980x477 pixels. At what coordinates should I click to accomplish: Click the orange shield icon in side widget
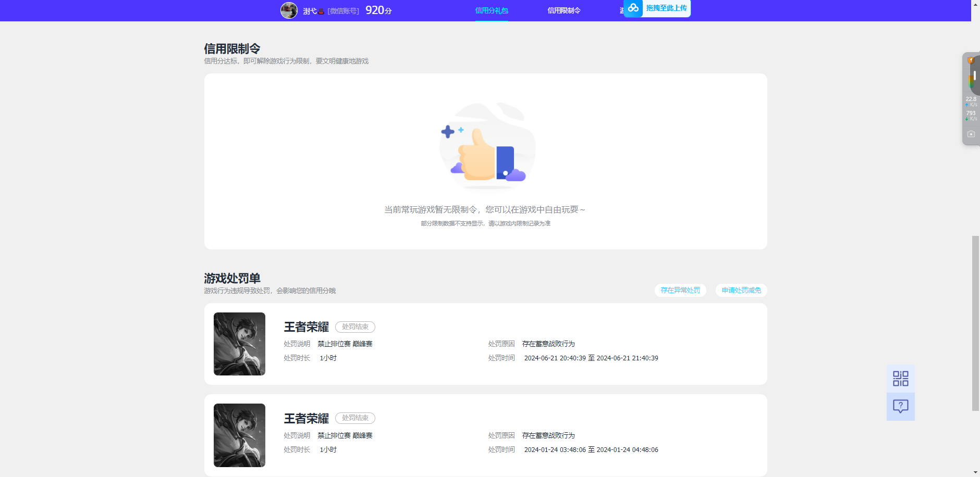click(971, 60)
